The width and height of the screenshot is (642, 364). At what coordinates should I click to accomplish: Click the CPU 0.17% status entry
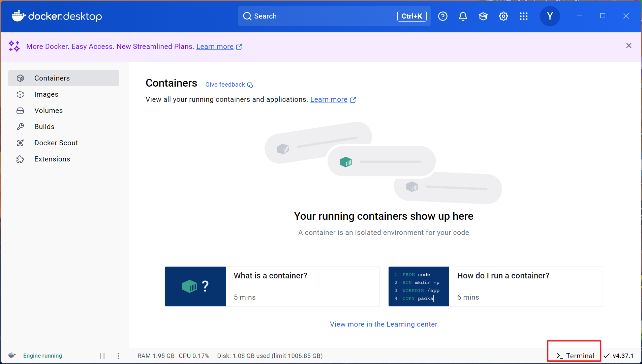194,356
